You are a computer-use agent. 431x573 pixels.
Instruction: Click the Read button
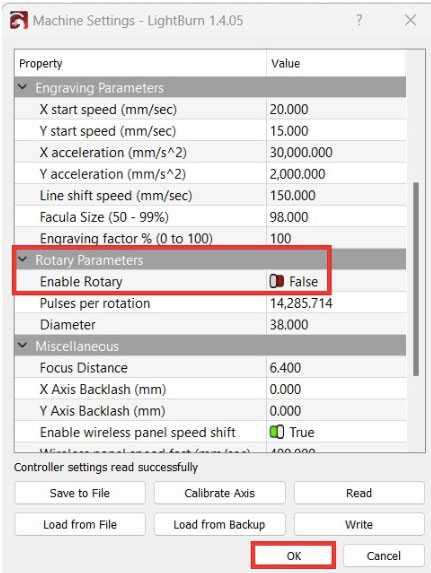click(359, 493)
